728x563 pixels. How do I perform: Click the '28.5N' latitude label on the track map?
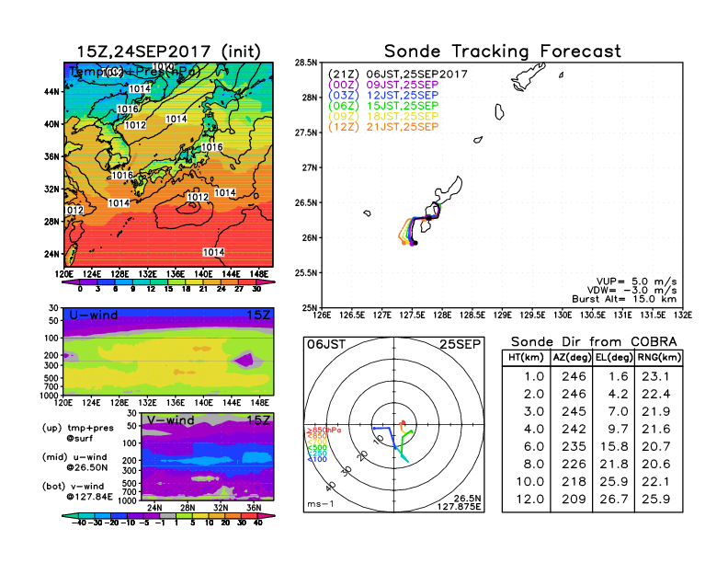(x=306, y=63)
